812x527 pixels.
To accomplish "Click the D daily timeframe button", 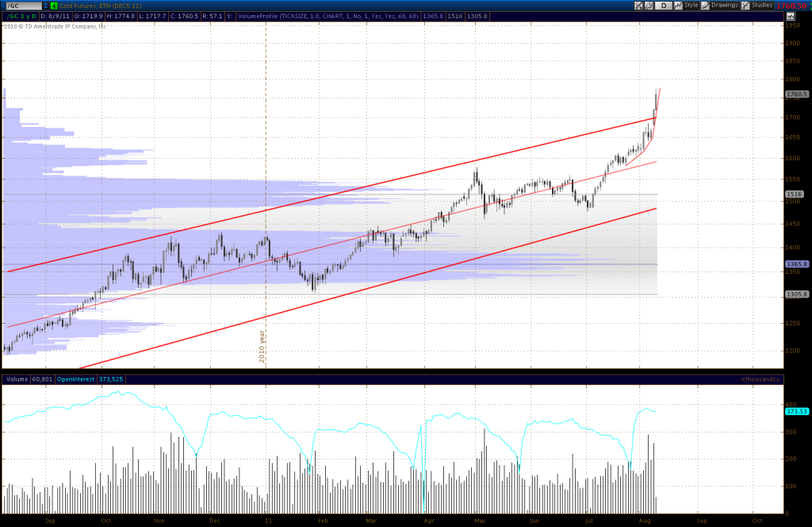I will click(x=662, y=6).
